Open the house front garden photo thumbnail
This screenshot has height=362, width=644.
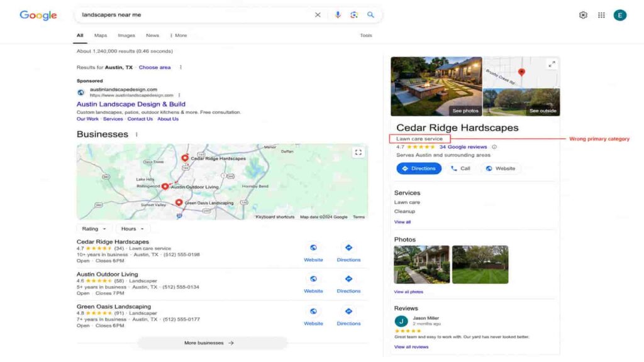click(422, 265)
